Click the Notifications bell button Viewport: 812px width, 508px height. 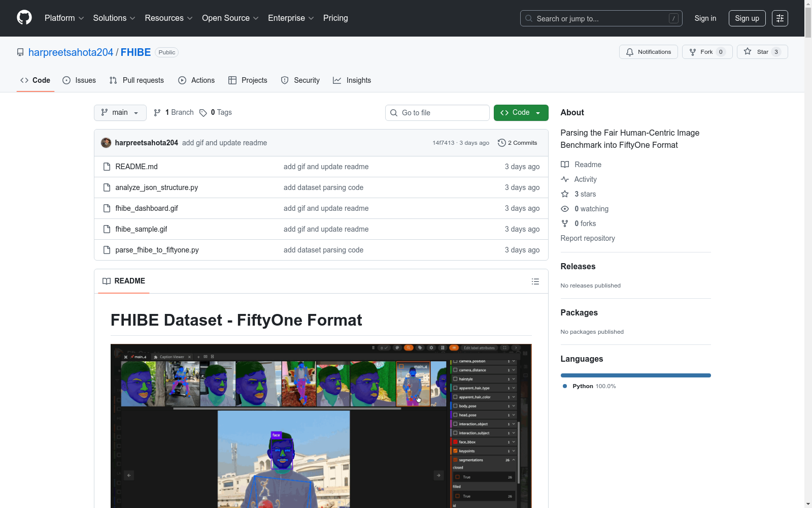point(649,52)
